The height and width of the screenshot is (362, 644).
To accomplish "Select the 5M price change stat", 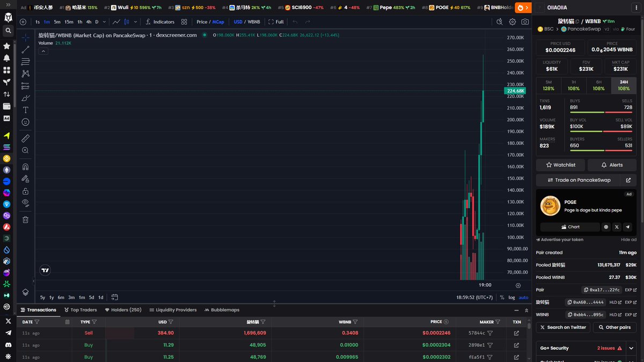I will (x=548, y=85).
